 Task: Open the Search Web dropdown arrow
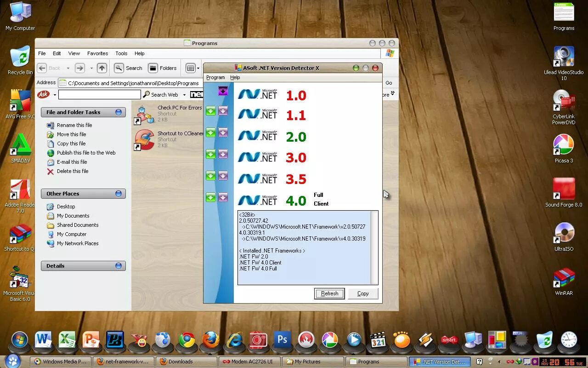point(184,95)
